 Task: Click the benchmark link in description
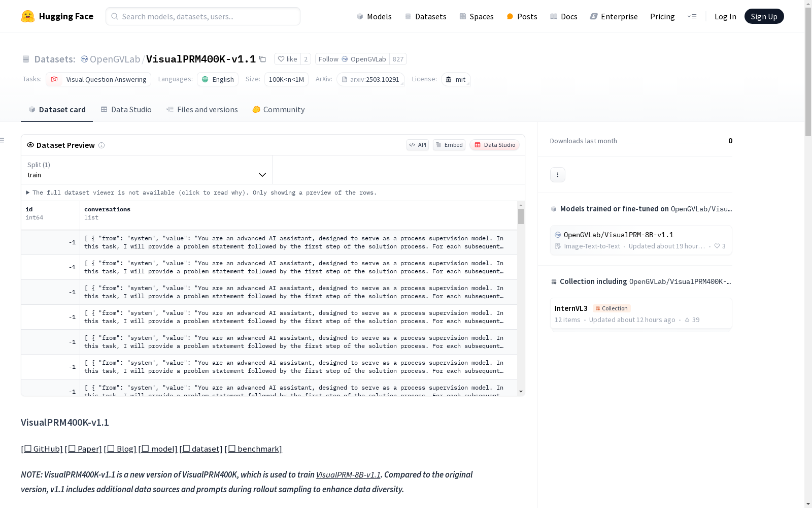tap(253, 449)
